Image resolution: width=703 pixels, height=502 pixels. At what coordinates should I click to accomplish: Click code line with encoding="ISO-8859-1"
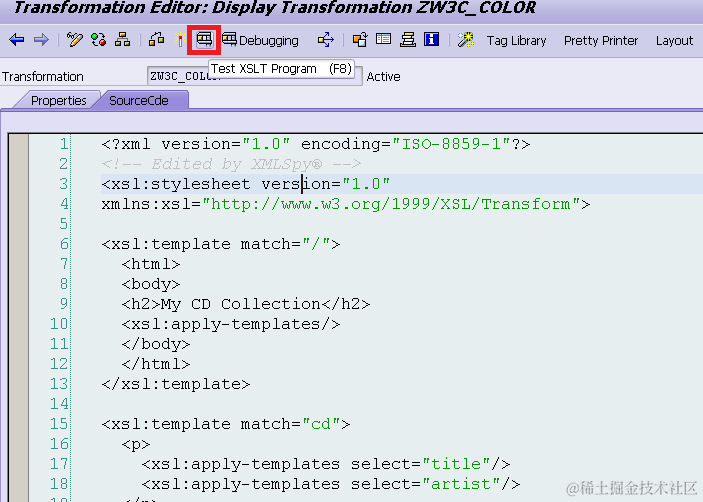click(x=316, y=144)
